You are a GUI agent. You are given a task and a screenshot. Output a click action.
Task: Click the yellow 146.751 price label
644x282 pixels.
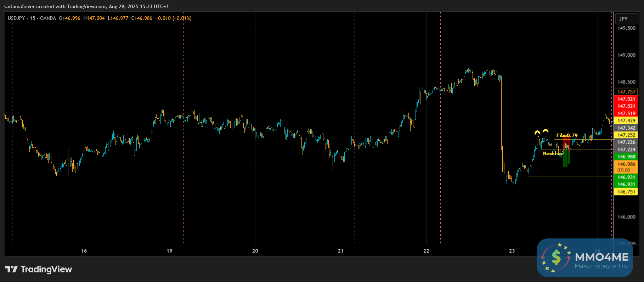(x=626, y=192)
